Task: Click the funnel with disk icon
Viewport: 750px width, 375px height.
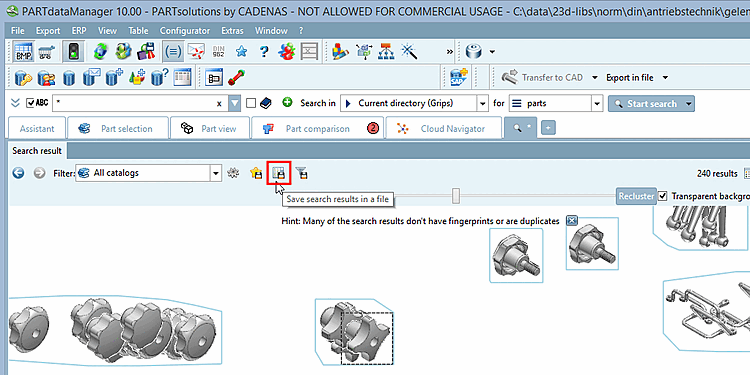Action: (301, 173)
